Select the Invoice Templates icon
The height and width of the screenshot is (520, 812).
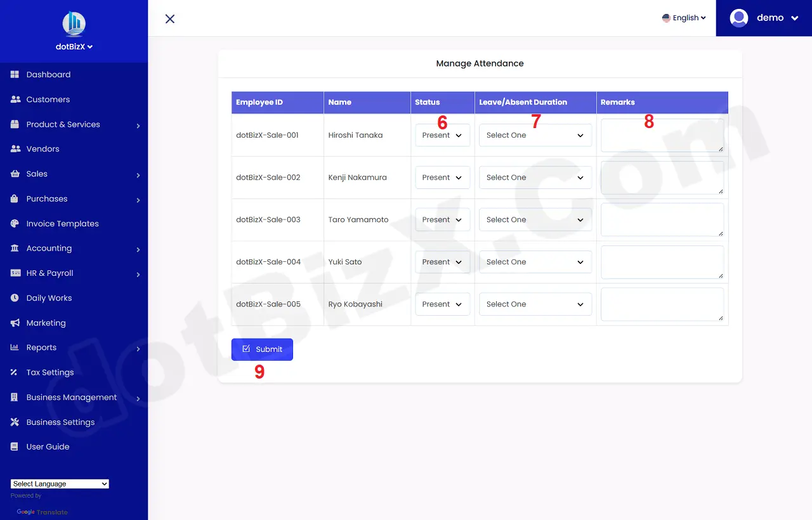pyautogui.click(x=15, y=223)
